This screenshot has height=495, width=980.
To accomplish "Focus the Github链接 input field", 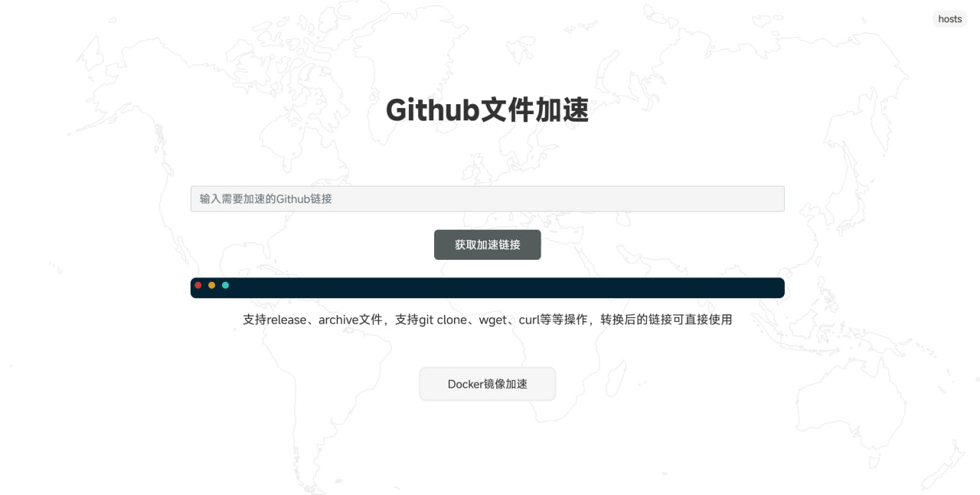I will click(x=487, y=199).
